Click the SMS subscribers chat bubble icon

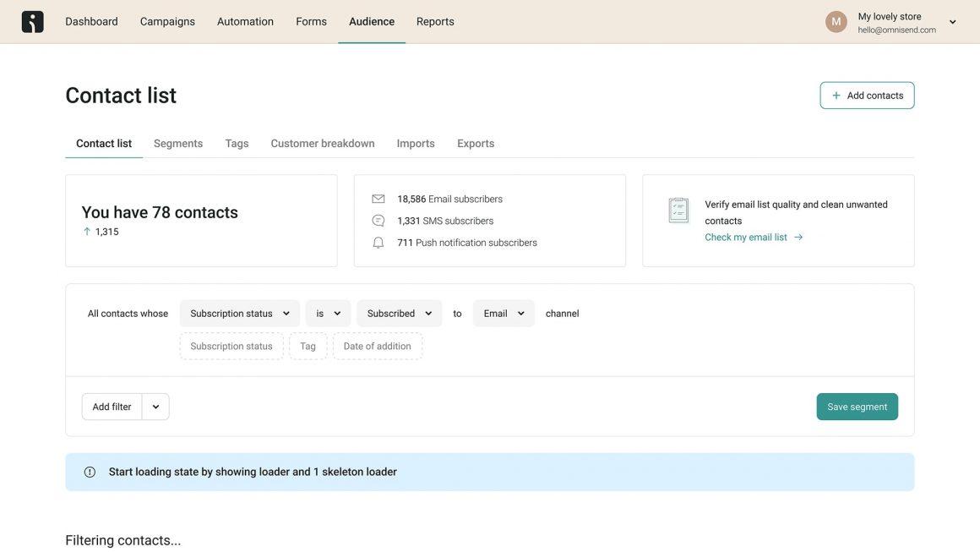coord(378,221)
